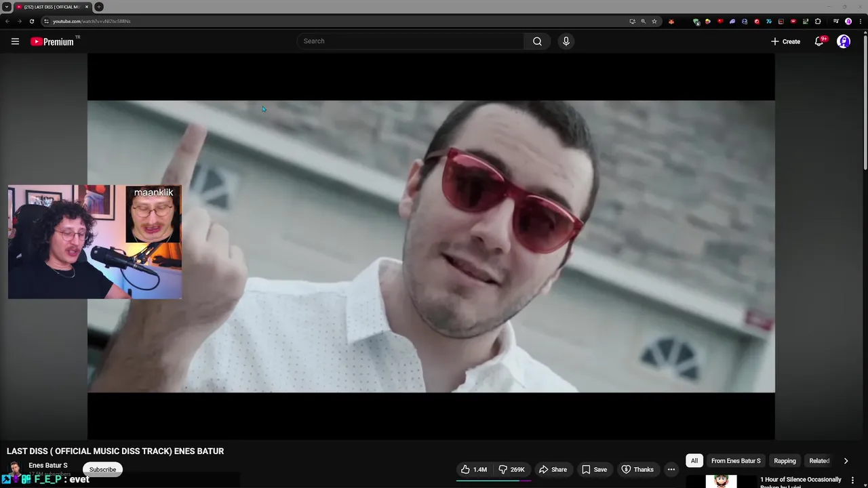The width and height of the screenshot is (868, 488).
Task: Dislike the video (269K thumbs down)
Action: pos(511,470)
